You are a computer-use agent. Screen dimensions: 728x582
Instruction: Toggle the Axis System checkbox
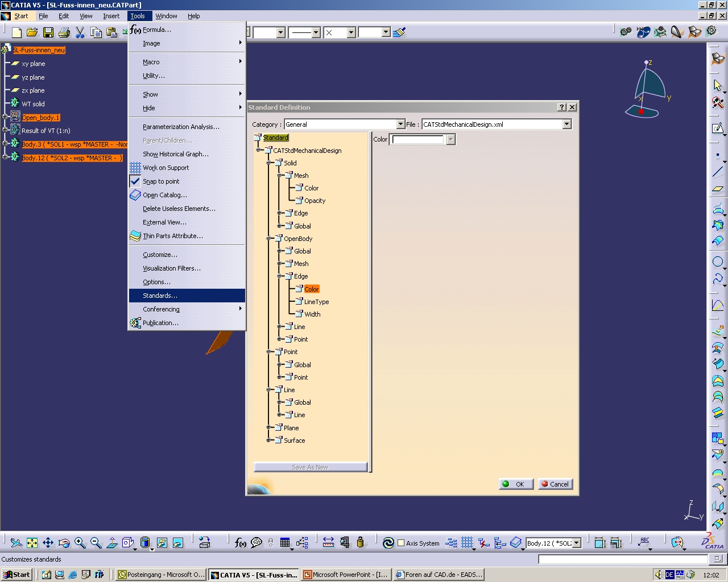coord(401,543)
